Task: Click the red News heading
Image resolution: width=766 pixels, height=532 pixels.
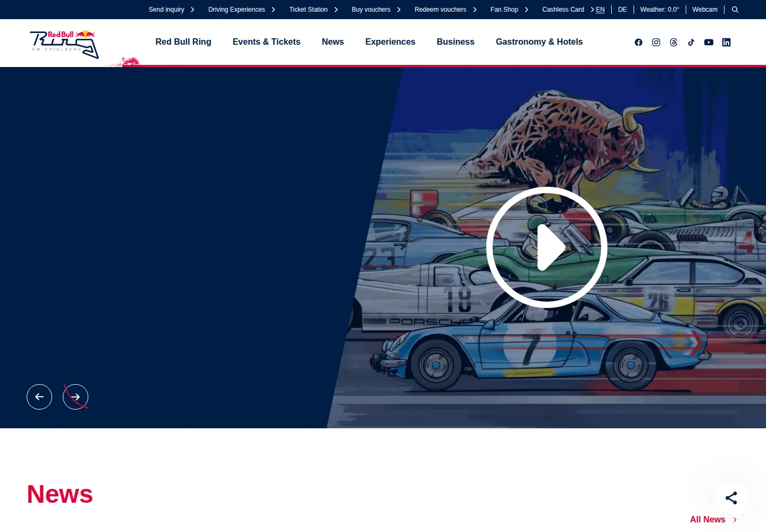Action: click(60, 494)
